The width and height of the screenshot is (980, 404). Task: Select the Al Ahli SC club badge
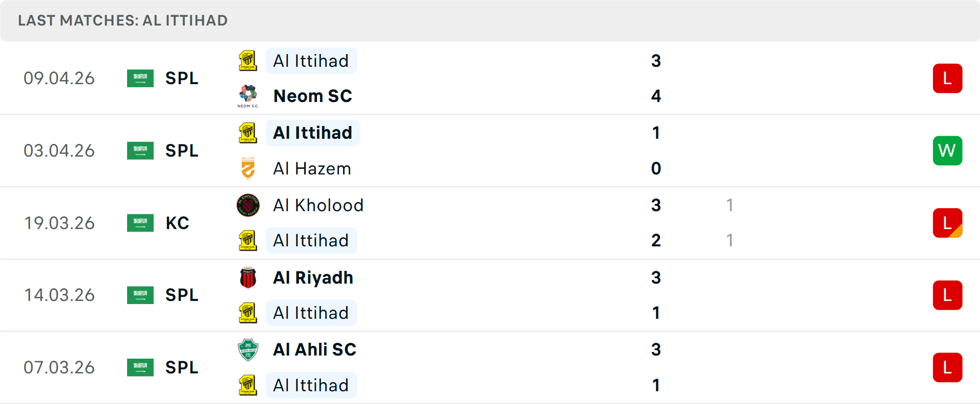pyautogui.click(x=248, y=350)
